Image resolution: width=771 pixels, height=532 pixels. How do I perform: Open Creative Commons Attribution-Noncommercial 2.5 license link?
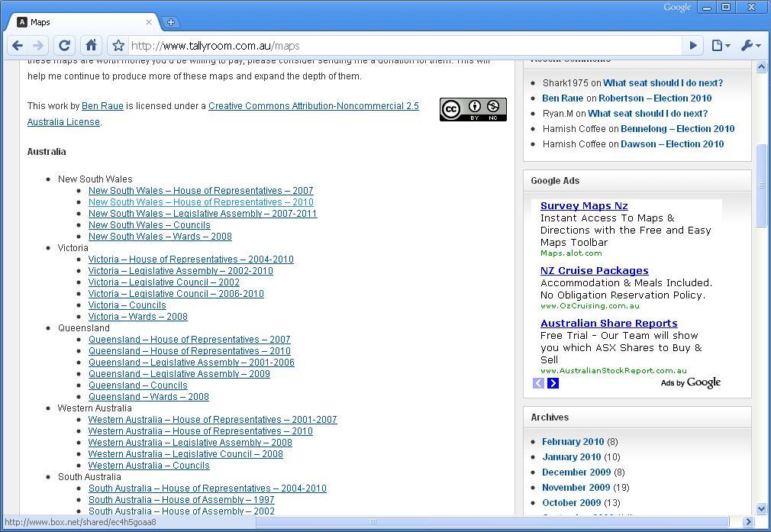click(314, 105)
